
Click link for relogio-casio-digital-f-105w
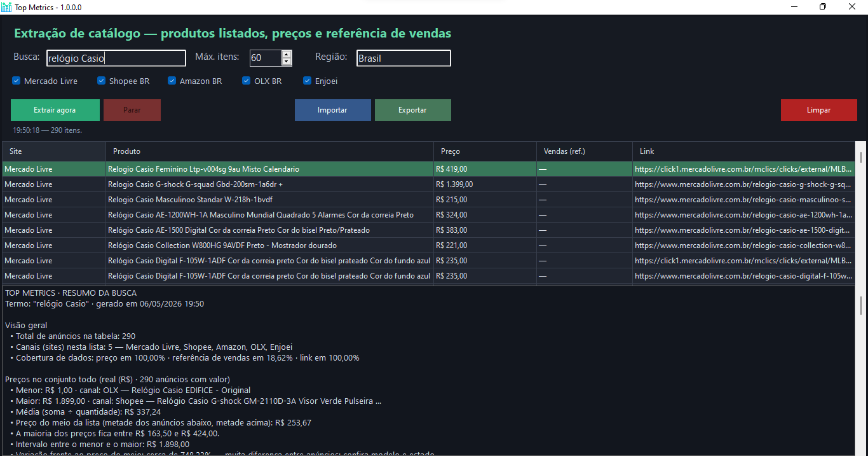point(743,276)
